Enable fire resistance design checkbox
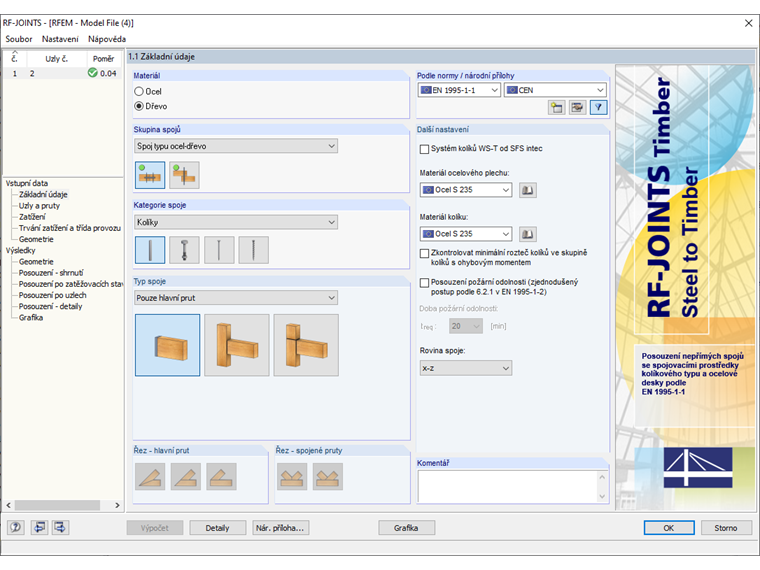This screenshot has width=760, height=570. pyautogui.click(x=424, y=282)
